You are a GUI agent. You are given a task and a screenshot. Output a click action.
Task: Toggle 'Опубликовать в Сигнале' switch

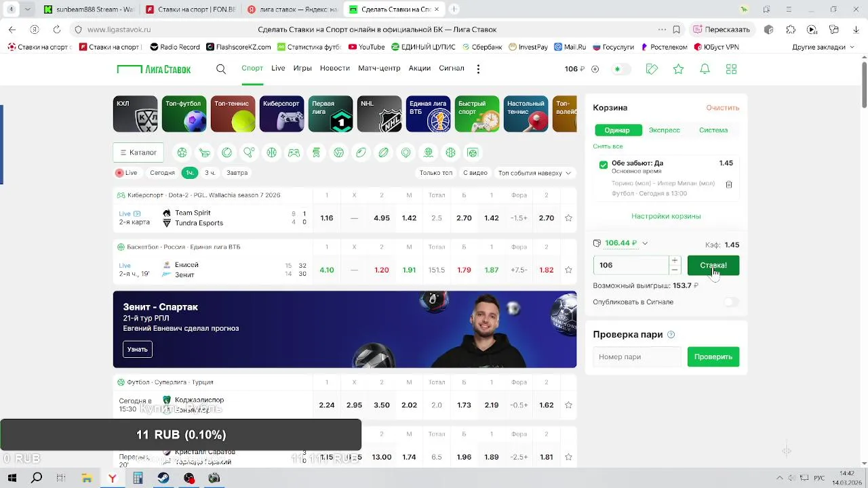pos(731,302)
